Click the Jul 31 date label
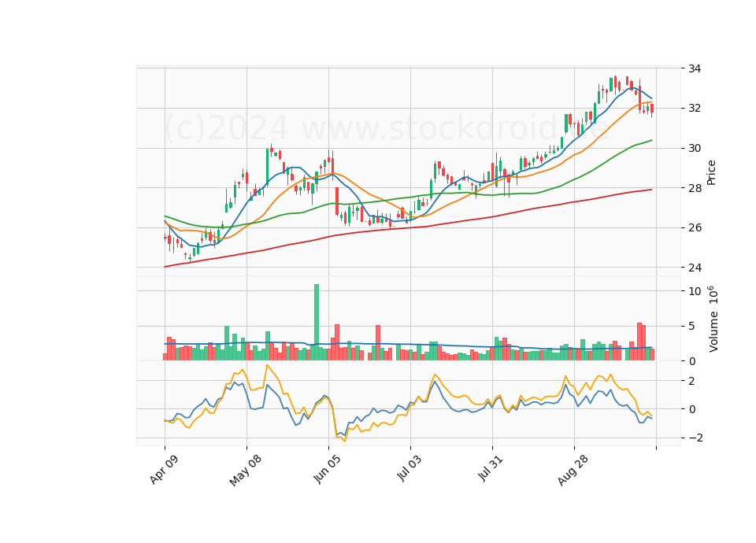756x543 pixels. (x=491, y=468)
